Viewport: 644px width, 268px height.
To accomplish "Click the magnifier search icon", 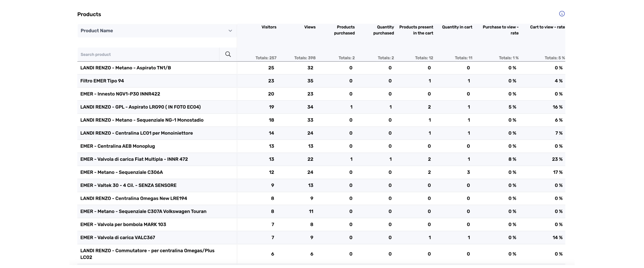I will [x=228, y=54].
